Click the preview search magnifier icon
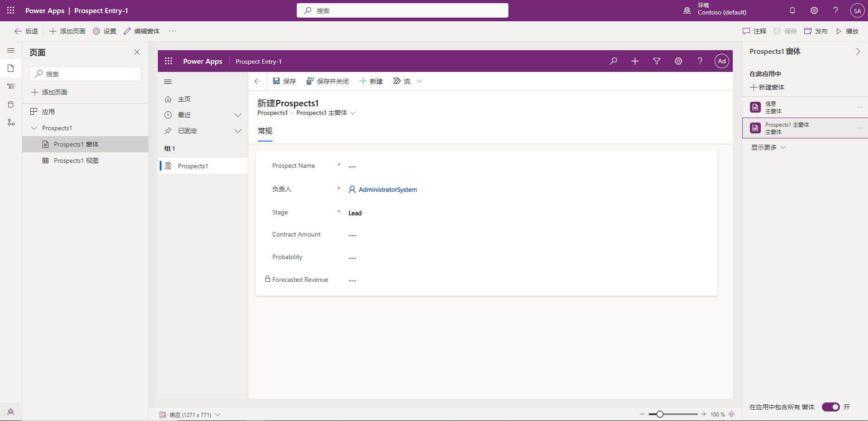Screen dimensions: 868x421 613,61
